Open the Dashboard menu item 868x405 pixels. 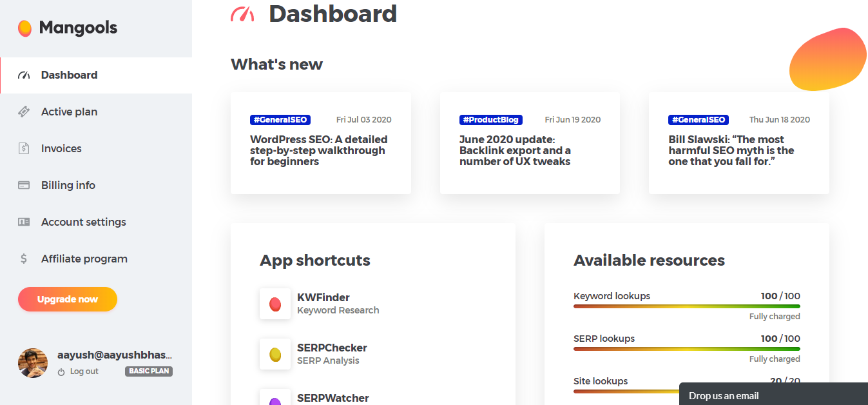[96, 75]
